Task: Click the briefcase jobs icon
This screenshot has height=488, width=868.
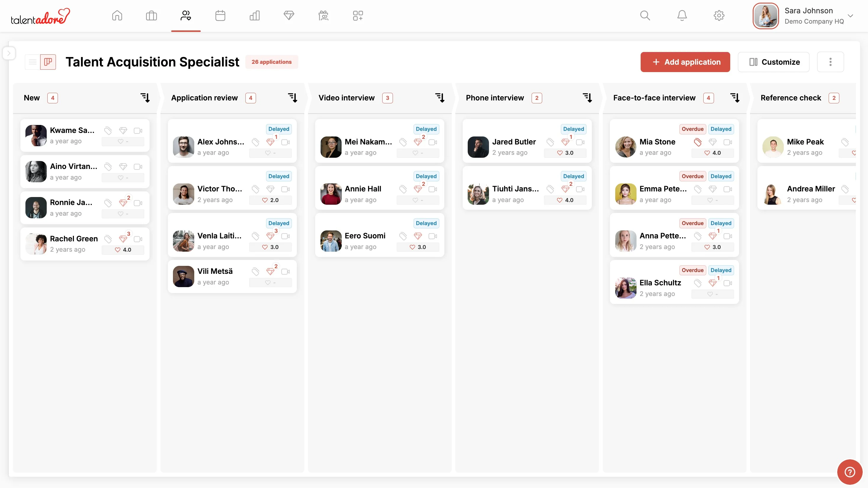Action: click(x=151, y=15)
